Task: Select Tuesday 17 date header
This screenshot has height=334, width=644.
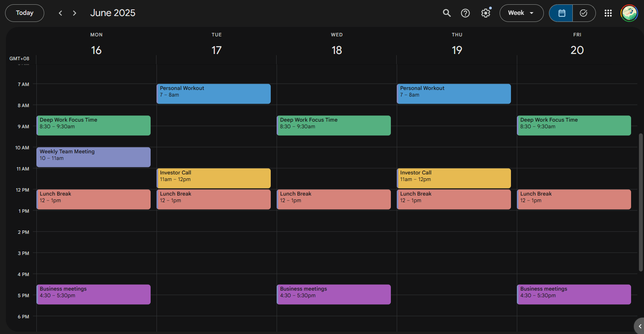Action: coord(216,50)
